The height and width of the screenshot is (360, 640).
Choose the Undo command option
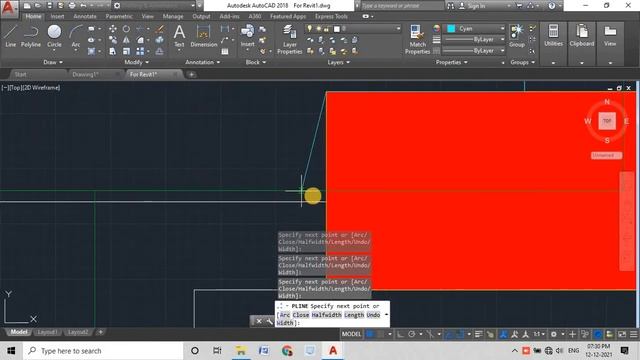pyautogui.click(x=373, y=315)
